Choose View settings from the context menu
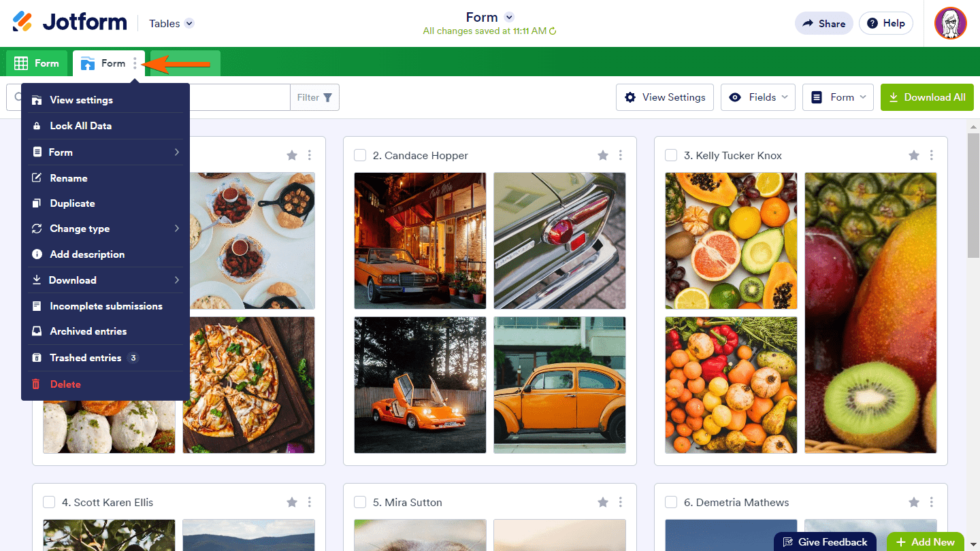 point(105,100)
